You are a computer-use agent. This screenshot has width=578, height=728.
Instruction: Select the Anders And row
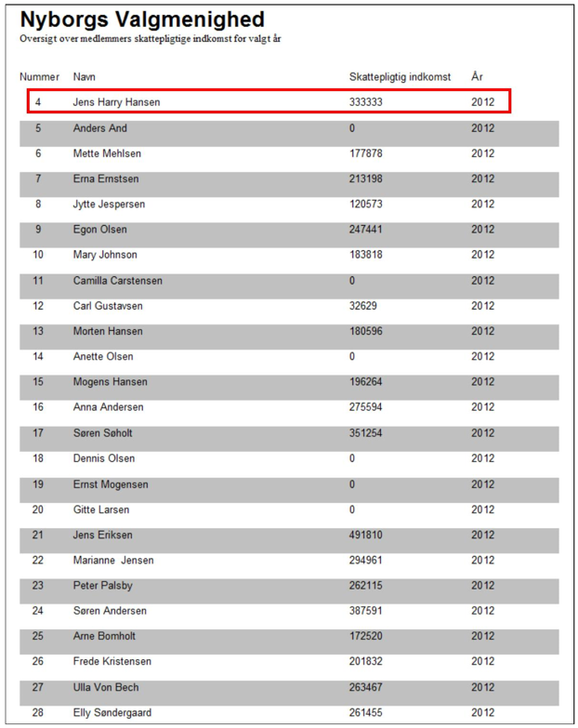(289, 134)
